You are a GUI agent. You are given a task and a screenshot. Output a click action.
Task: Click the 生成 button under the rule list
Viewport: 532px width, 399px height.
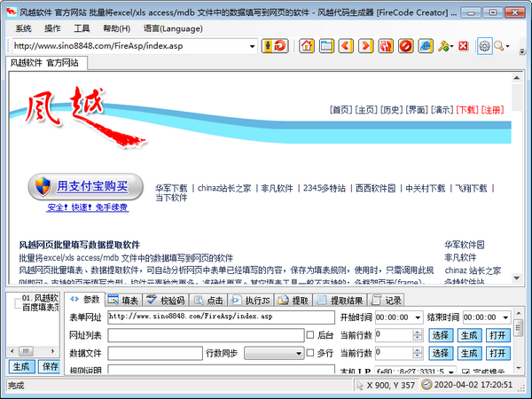(x=21, y=366)
